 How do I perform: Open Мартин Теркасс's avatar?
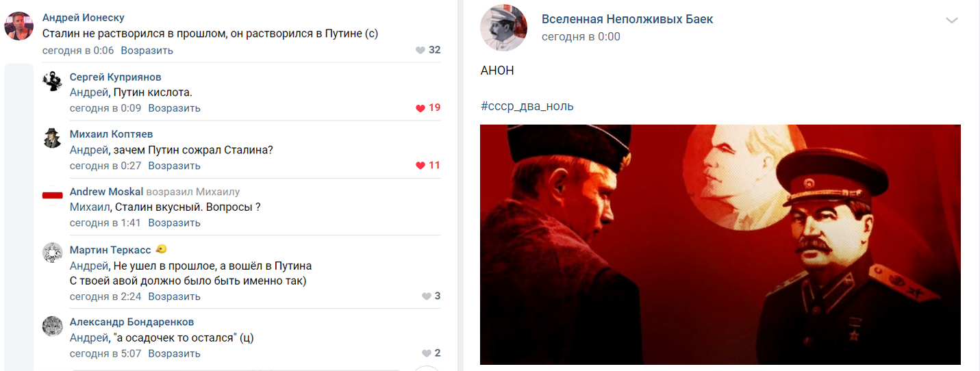coord(53,252)
